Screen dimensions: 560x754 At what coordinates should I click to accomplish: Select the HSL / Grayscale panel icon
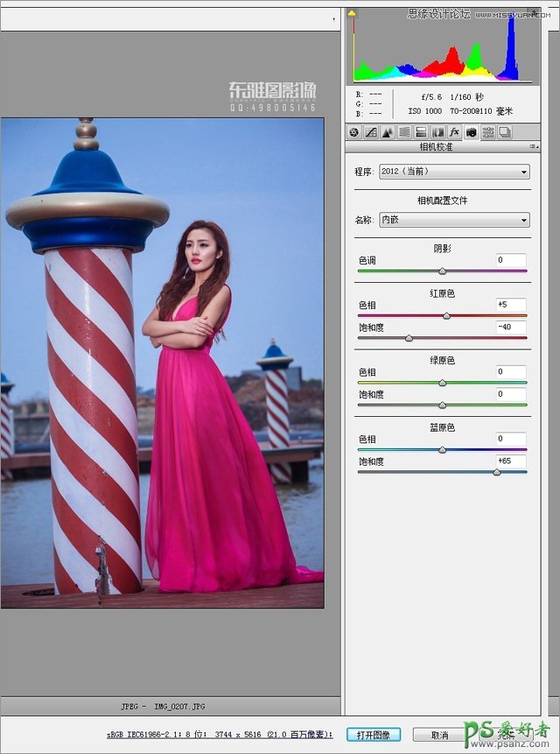click(x=404, y=132)
